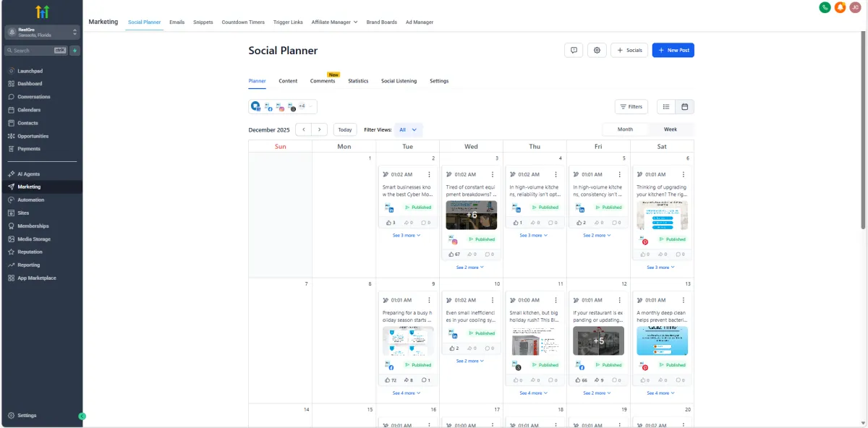Open the Countdown Timers tab

(243, 22)
